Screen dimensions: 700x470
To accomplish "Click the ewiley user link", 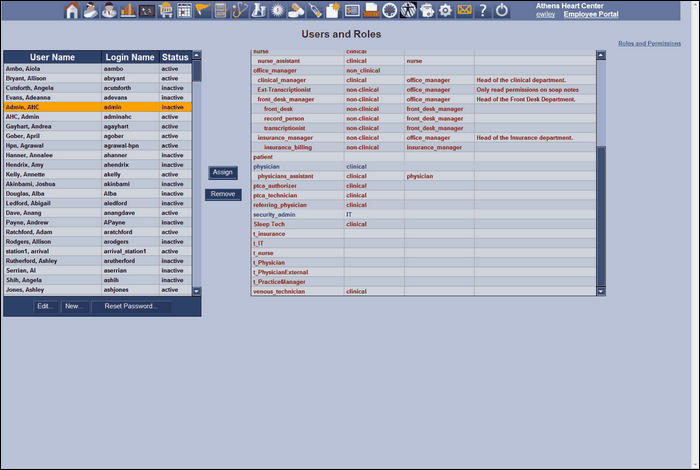I will [545, 14].
